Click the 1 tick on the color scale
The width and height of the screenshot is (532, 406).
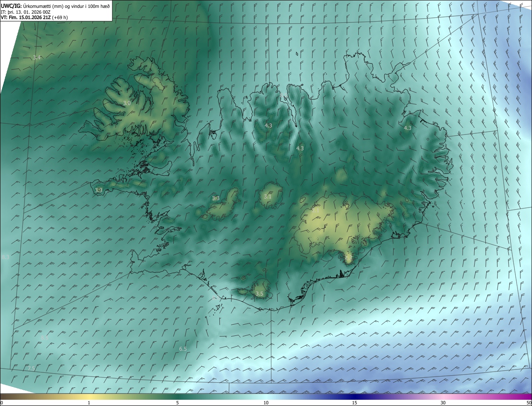89,403
